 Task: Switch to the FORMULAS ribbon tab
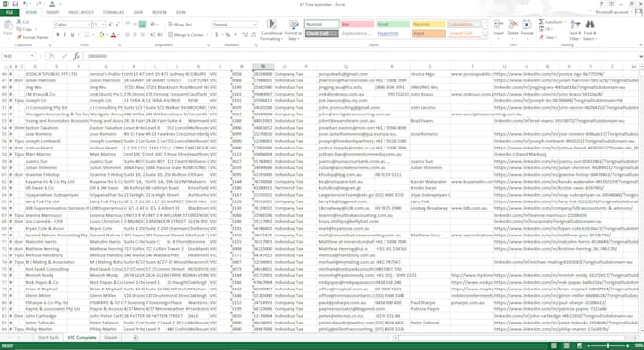coord(114,12)
